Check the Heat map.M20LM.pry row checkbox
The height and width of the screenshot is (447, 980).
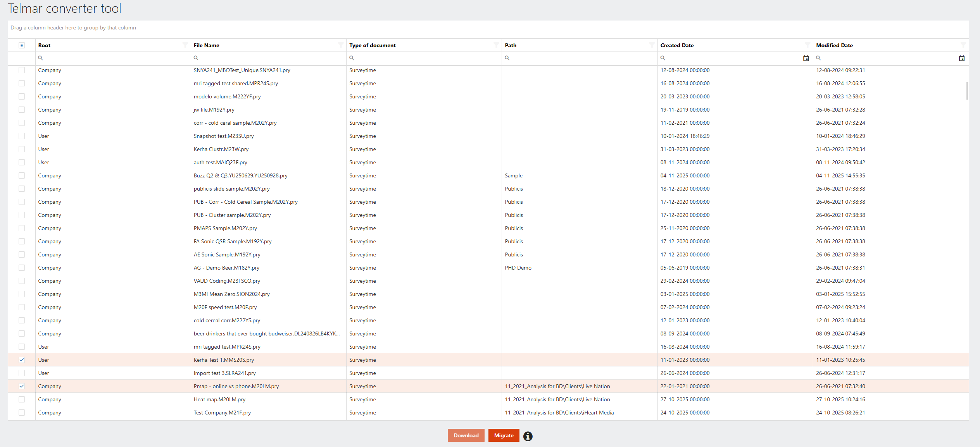tap(22, 399)
